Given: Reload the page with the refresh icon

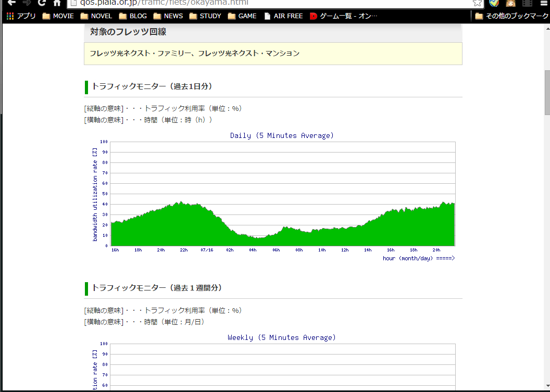Looking at the screenshot, I should tap(42, 3).
